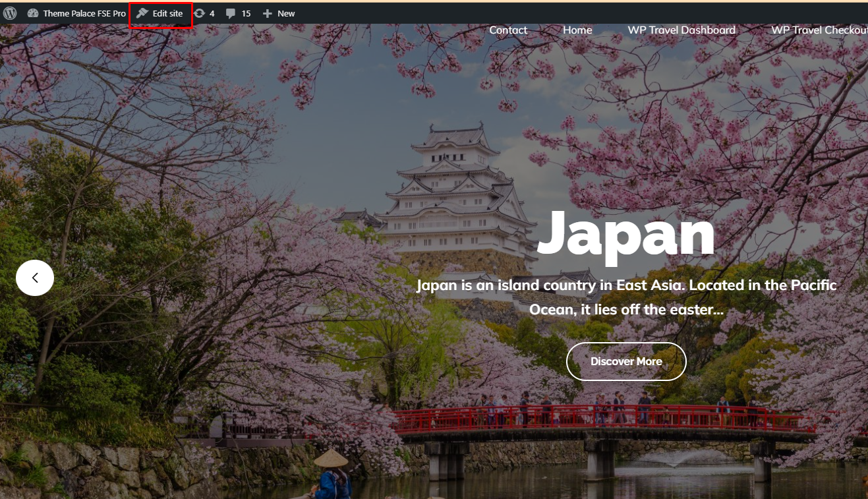The width and height of the screenshot is (868, 499).
Task: Go to previous slide with left chevron
Action: coord(35,278)
